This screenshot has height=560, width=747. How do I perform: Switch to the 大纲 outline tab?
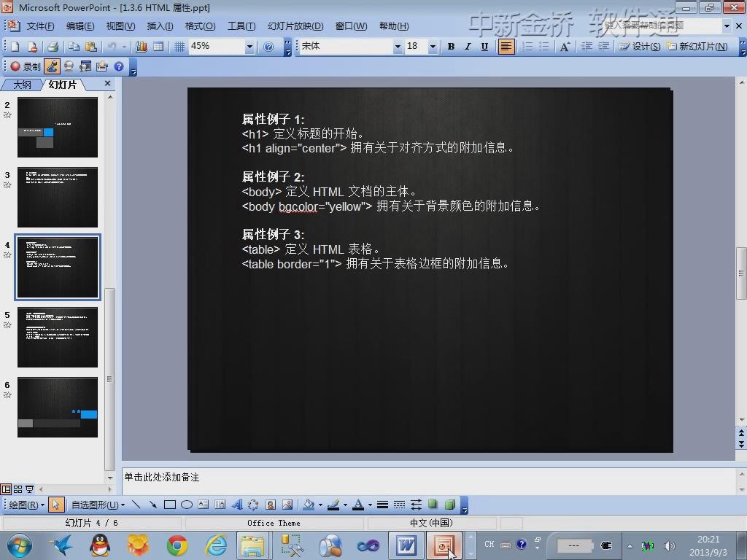[x=22, y=85]
